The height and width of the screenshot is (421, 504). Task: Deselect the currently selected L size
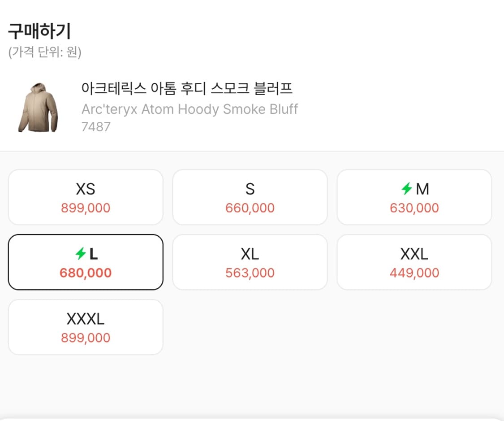tap(86, 262)
